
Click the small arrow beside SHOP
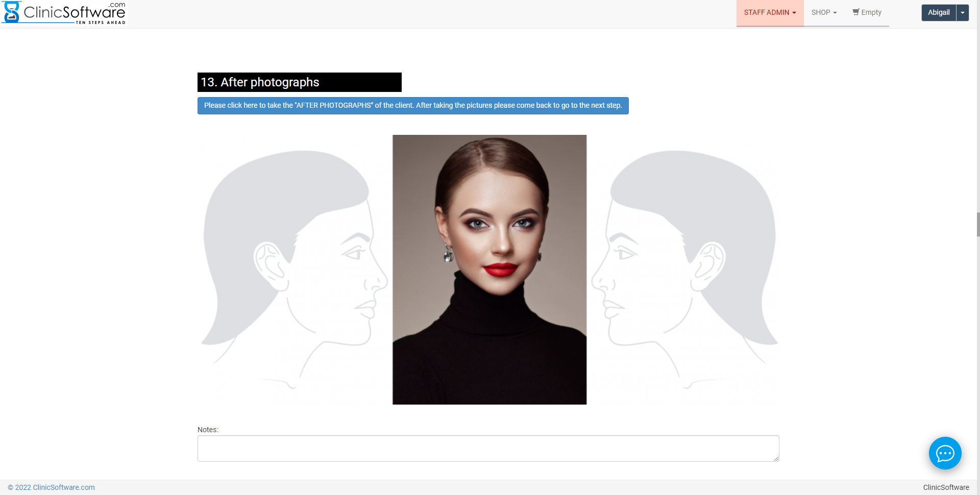[835, 13]
